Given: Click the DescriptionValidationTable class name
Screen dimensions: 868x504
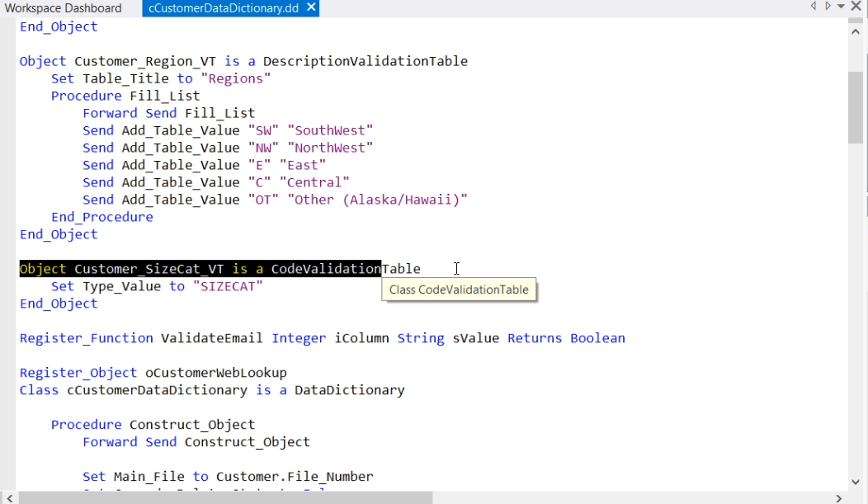Looking at the screenshot, I should [x=365, y=61].
